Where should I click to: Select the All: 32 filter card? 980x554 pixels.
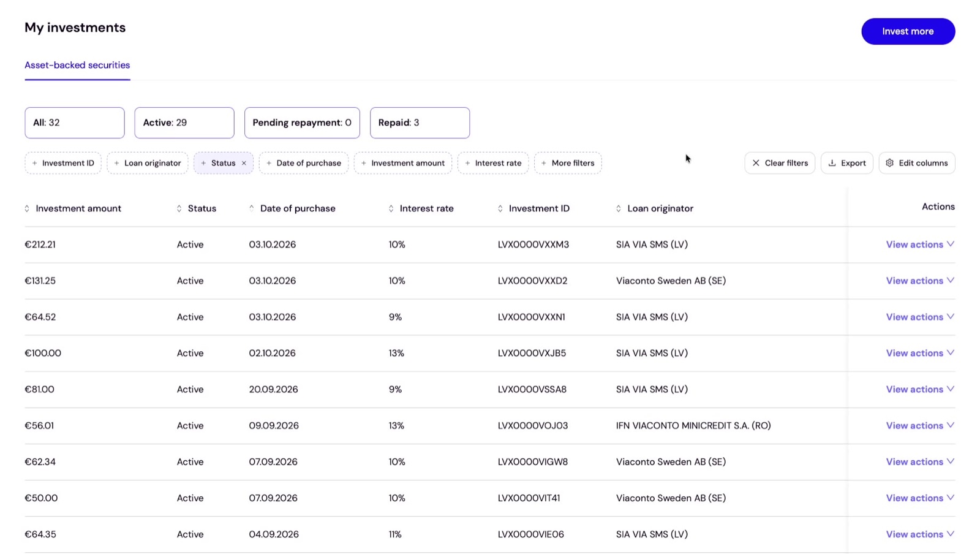click(x=75, y=123)
